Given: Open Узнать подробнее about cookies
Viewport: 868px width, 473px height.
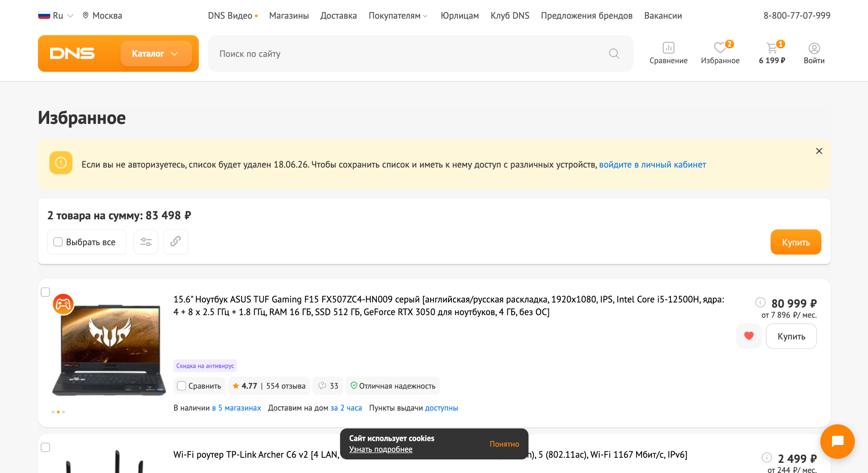Looking at the screenshot, I should click(381, 449).
